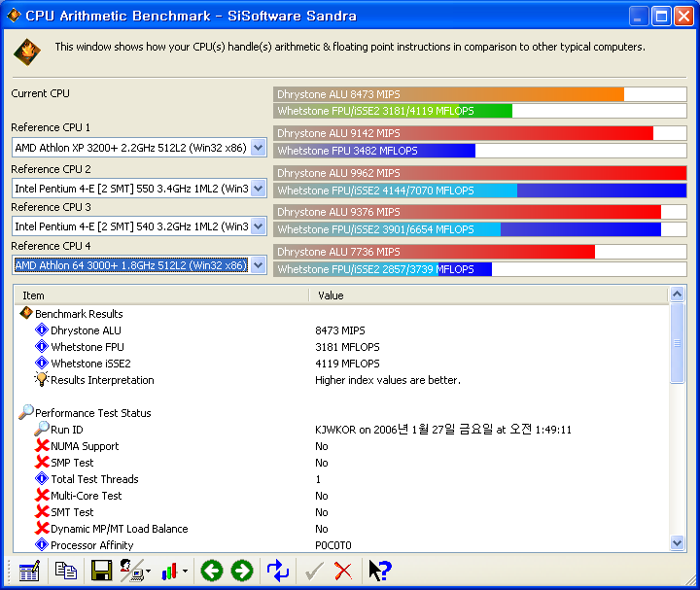
Task: Select the Benchmark Results row
Action: pos(341,314)
